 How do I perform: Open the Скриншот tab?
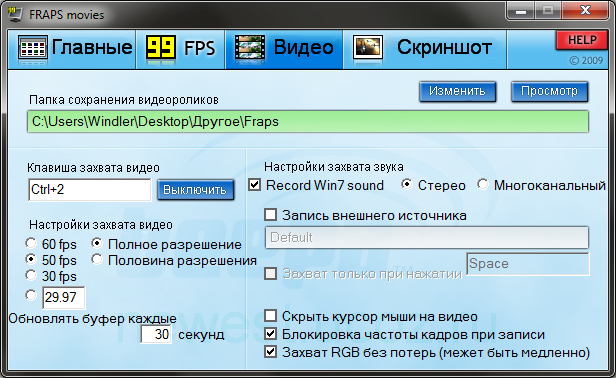point(425,49)
